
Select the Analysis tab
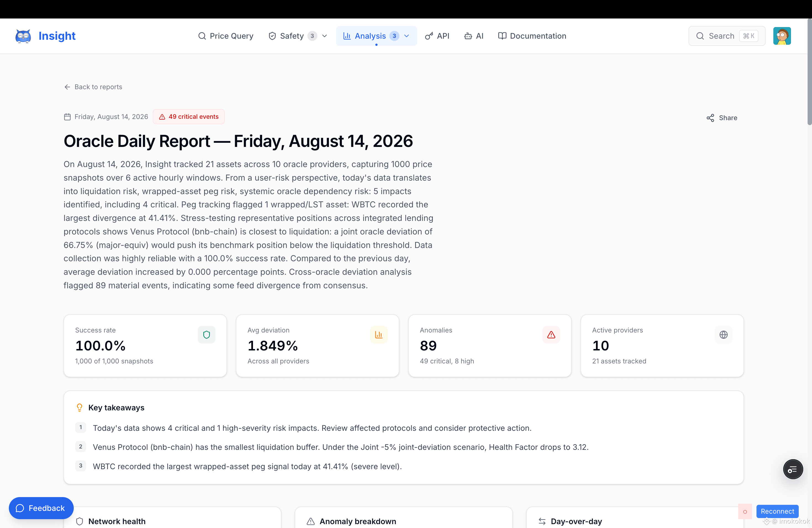(376, 36)
